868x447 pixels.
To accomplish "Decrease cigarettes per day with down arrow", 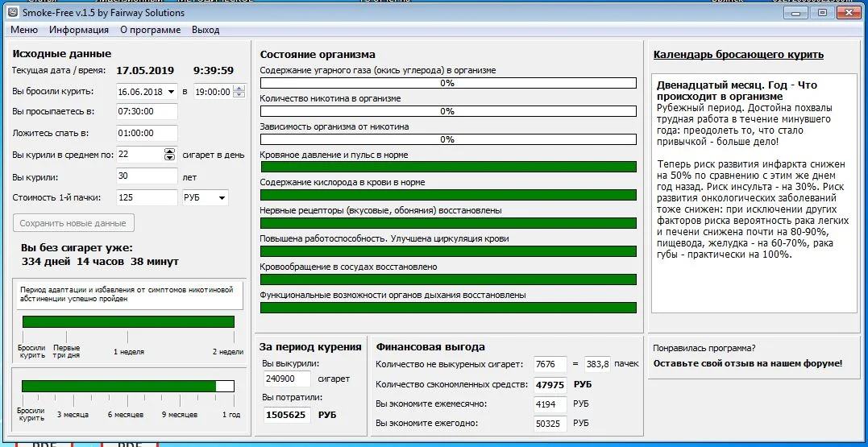I will pyautogui.click(x=169, y=157).
